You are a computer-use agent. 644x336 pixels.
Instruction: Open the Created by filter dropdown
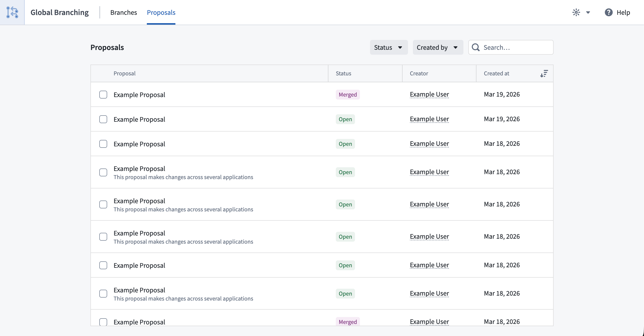pyautogui.click(x=438, y=47)
